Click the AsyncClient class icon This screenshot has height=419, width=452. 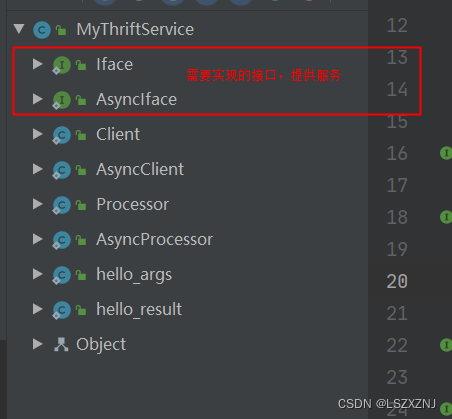[62, 170]
